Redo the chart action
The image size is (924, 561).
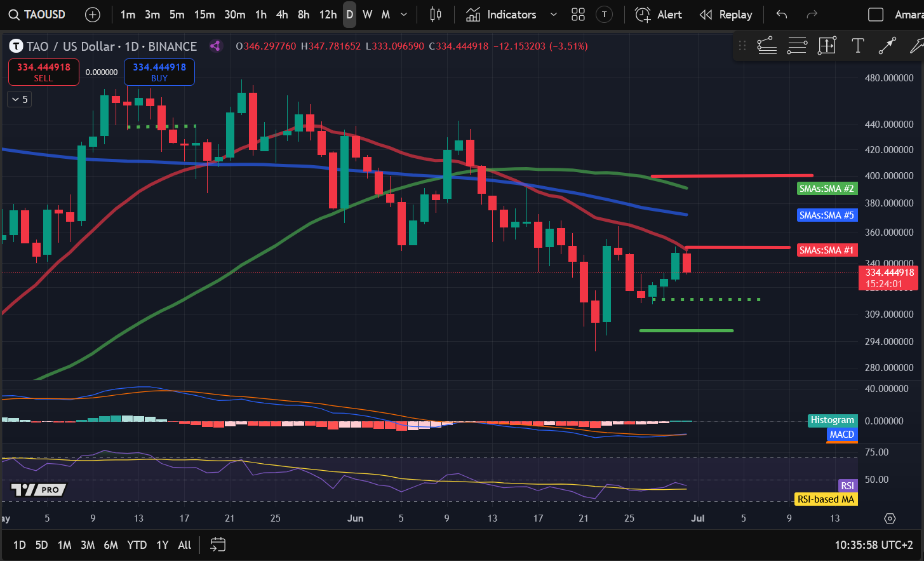click(812, 15)
